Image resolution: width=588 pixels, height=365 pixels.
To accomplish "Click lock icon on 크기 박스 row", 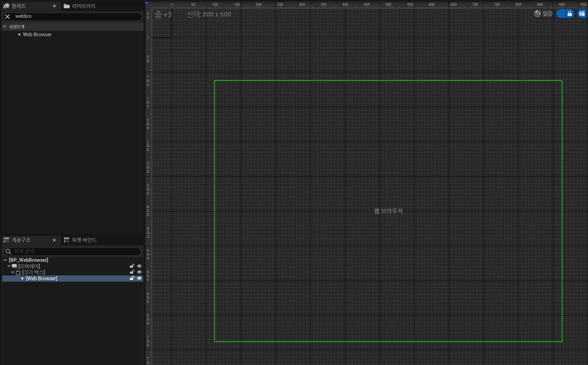I will pos(132,272).
